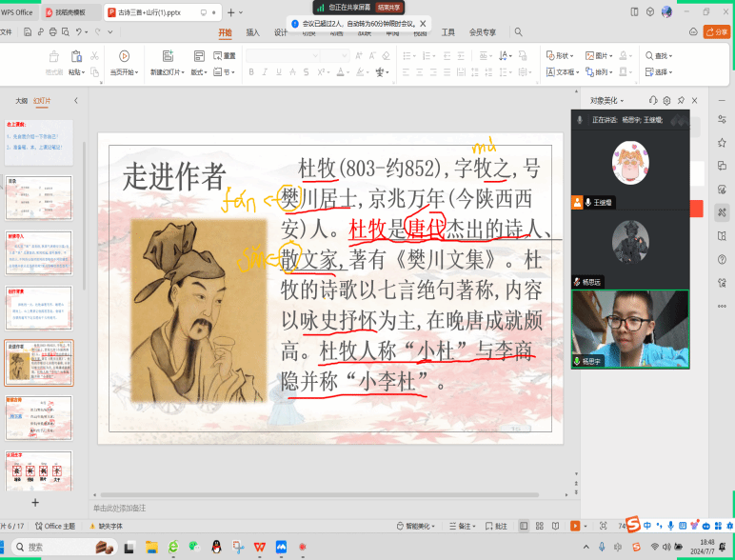This screenshot has width=735, height=560.
Task: Click the 当页开始 slideshow play icon
Action: coord(124,56)
